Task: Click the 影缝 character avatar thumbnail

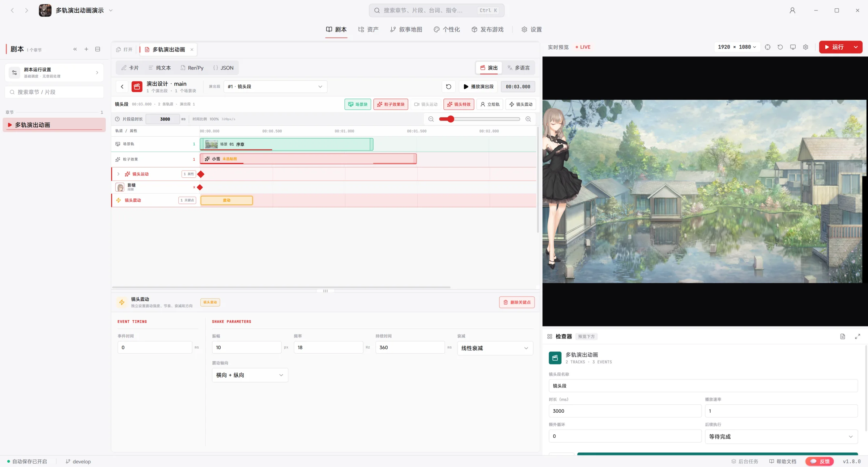Action: click(x=120, y=187)
